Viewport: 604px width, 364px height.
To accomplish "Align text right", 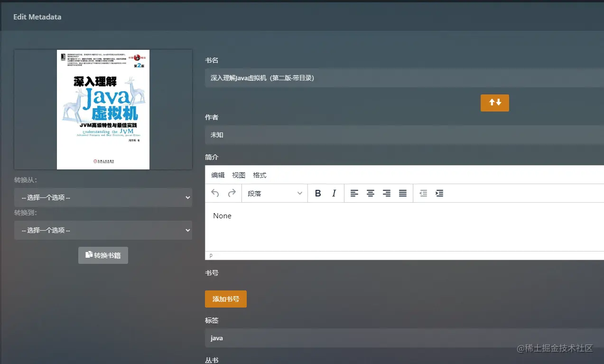I will [x=387, y=193].
